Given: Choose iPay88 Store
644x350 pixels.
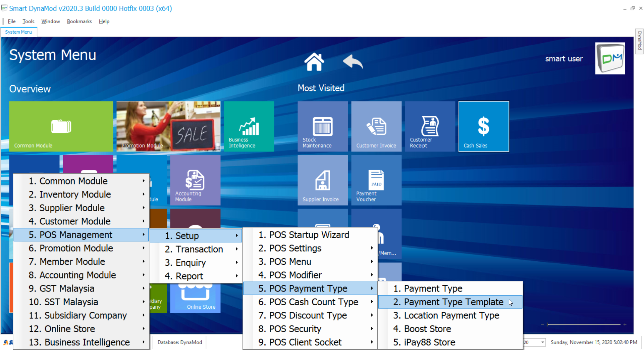Looking at the screenshot, I should click(450, 342).
